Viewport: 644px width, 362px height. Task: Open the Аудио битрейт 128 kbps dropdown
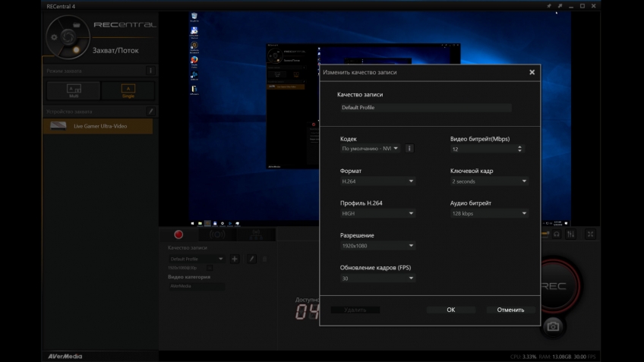coord(489,213)
